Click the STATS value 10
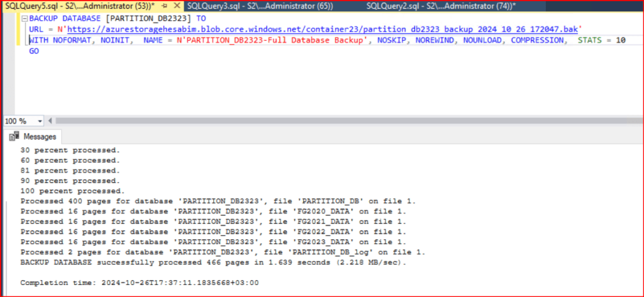Viewport: 644px width, 297px height. click(x=620, y=40)
